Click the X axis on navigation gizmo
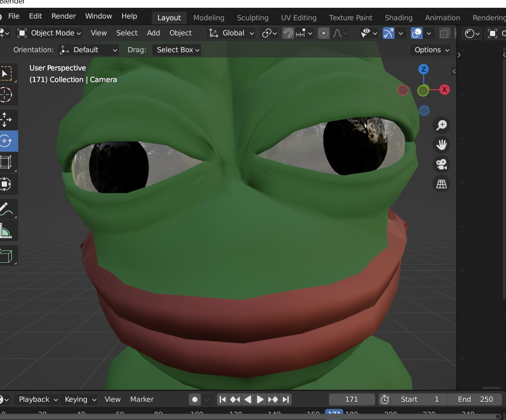Image resolution: width=506 pixels, height=420 pixels. pos(444,89)
